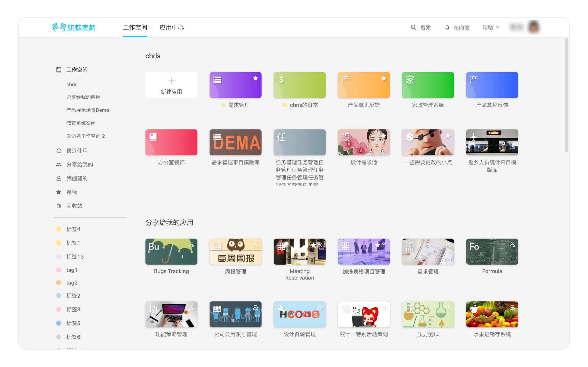
Task: Open 设计资源管理 app card
Action: (300, 314)
